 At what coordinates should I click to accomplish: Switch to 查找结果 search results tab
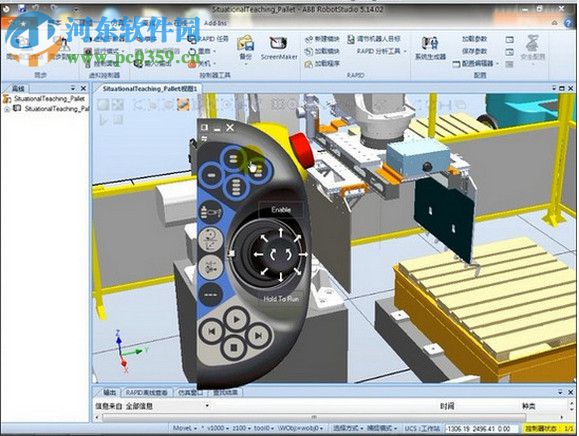[x=225, y=392]
